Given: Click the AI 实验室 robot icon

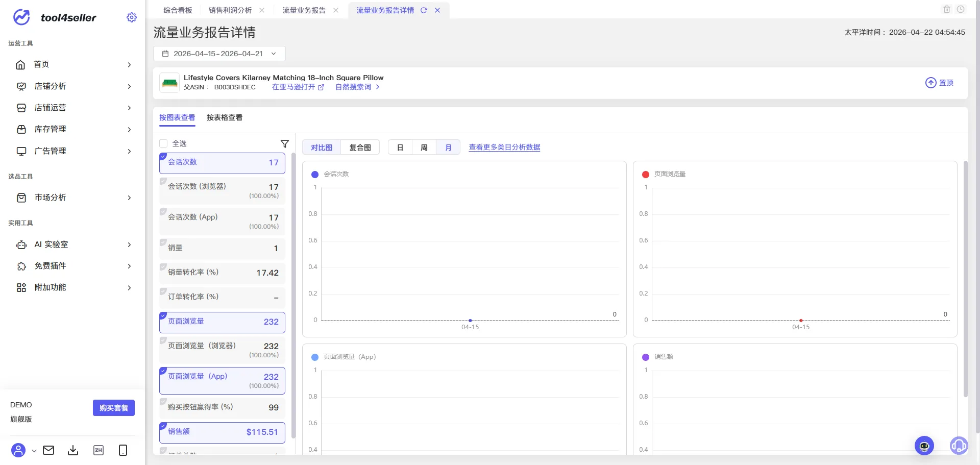Looking at the screenshot, I should click(x=21, y=244).
